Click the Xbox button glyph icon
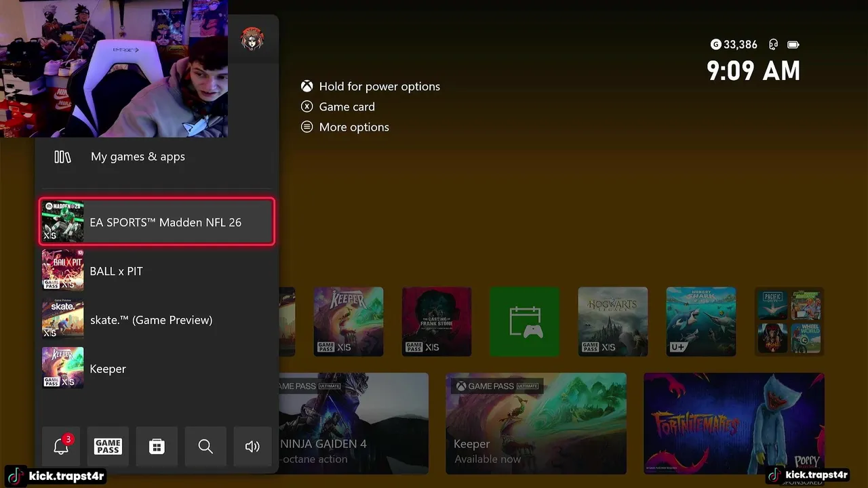 point(307,87)
